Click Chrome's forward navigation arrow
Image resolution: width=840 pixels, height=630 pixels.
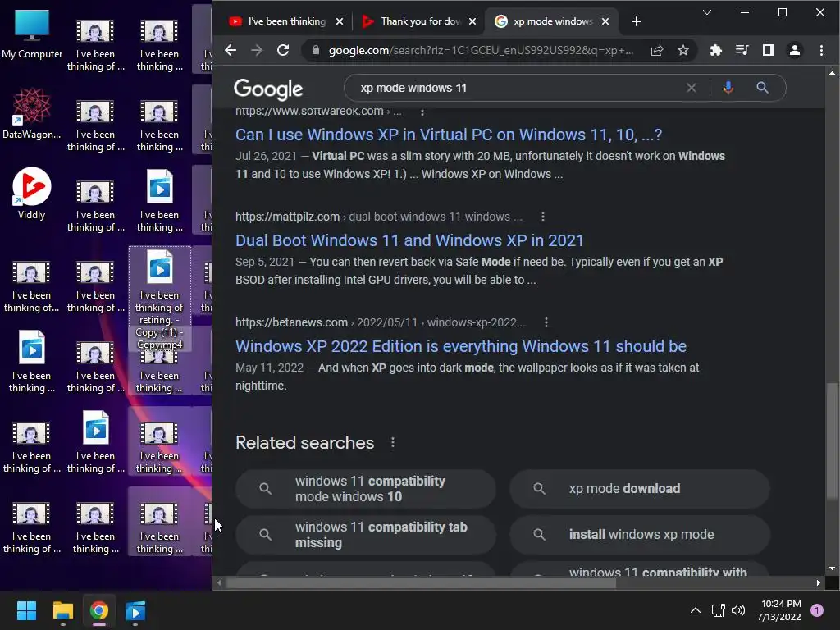[257, 50]
